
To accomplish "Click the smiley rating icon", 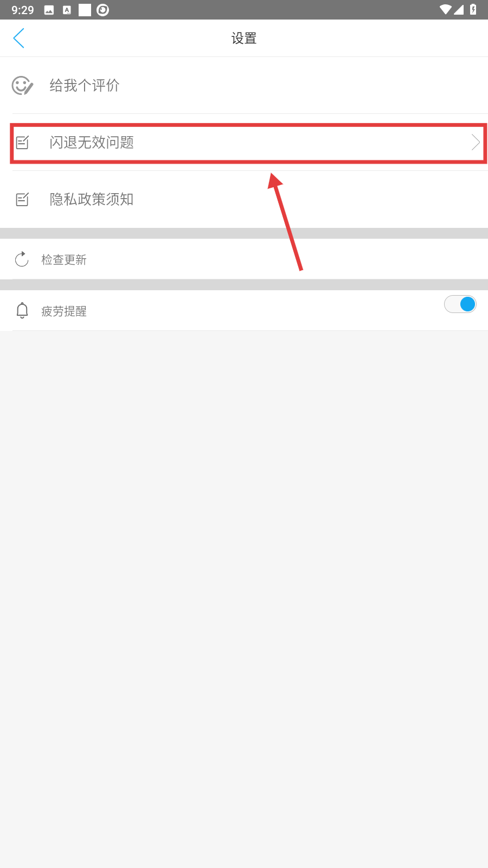I will [x=22, y=85].
